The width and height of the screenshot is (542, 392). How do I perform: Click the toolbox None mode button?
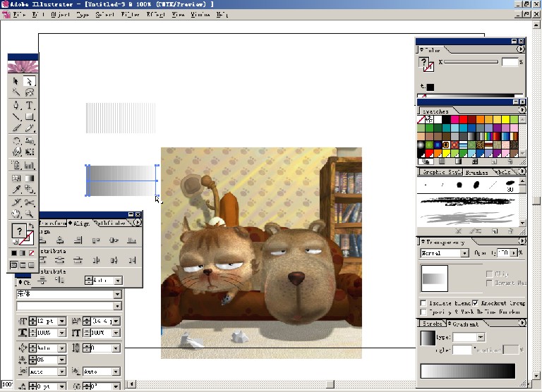32,253
